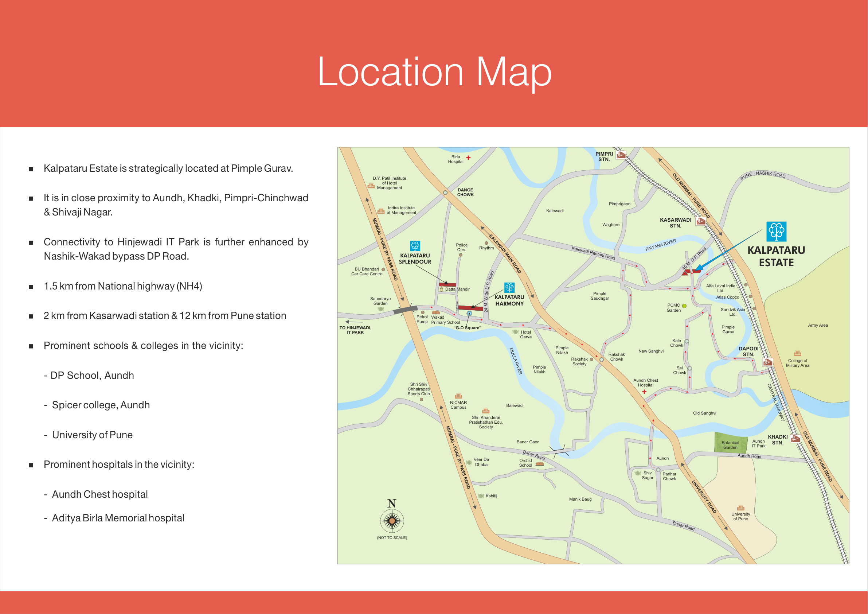Click the "Waghere" label
Viewport: 868px width, 614px height.
[611, 224]
